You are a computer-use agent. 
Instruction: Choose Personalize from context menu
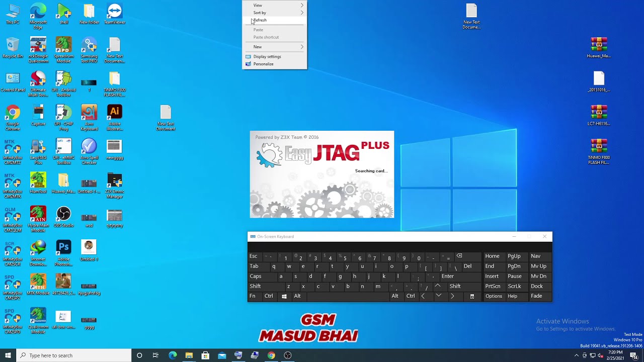point(275,64)
